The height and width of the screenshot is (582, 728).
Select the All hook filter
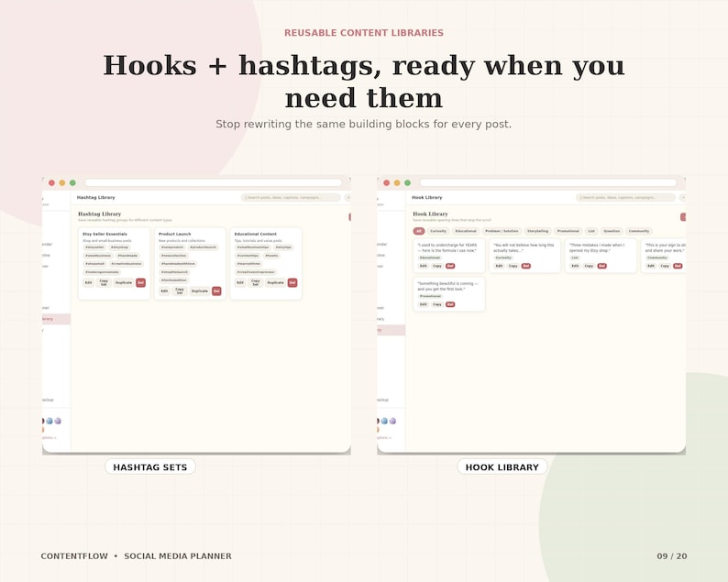pos(419,231)
